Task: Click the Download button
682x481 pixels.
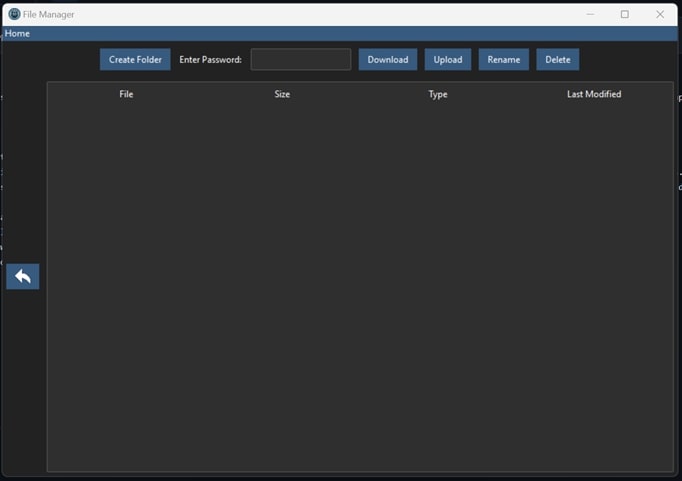Action: coord(387,60)
